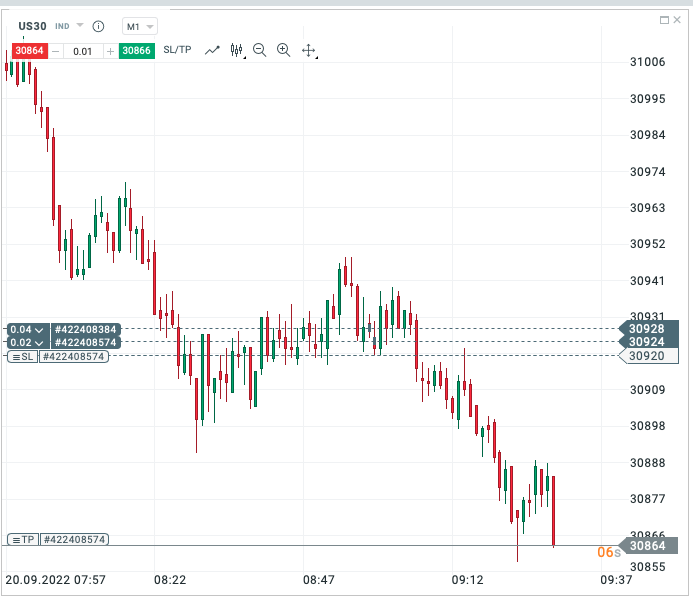Click the 30941 price axis label
693x600 pixels.
647,281
